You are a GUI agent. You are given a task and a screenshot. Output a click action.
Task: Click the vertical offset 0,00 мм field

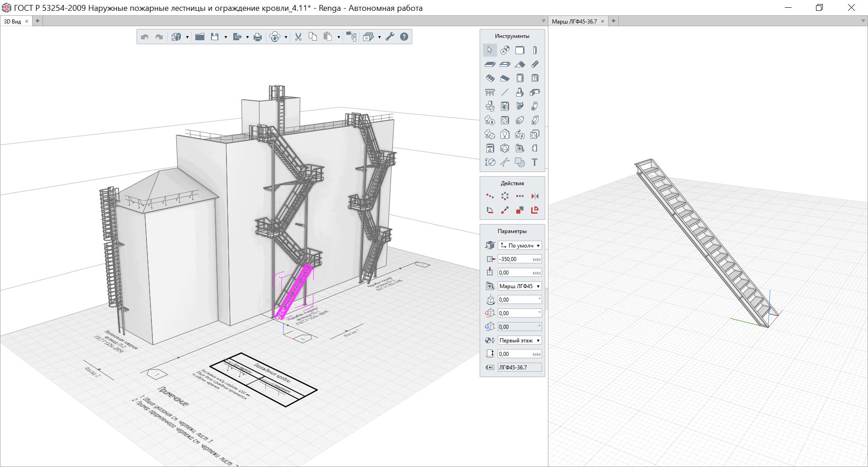[x=520, y=273]
